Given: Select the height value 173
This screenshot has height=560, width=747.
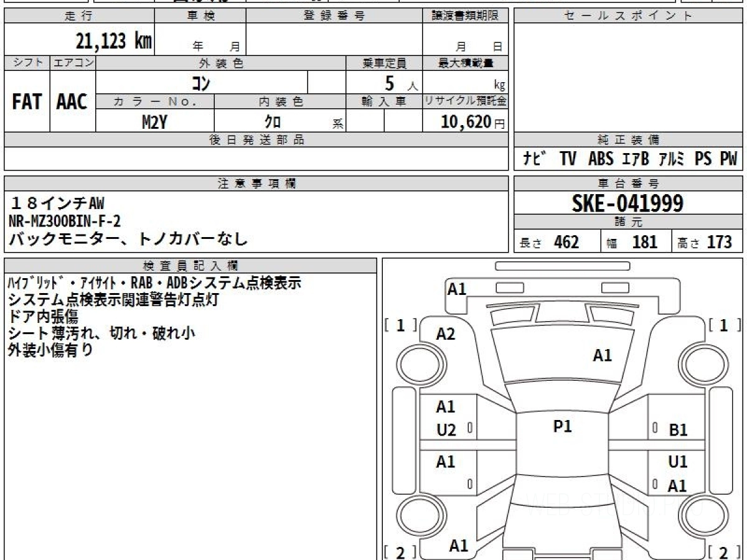Looking at the screenshot, I should [720, 242].
